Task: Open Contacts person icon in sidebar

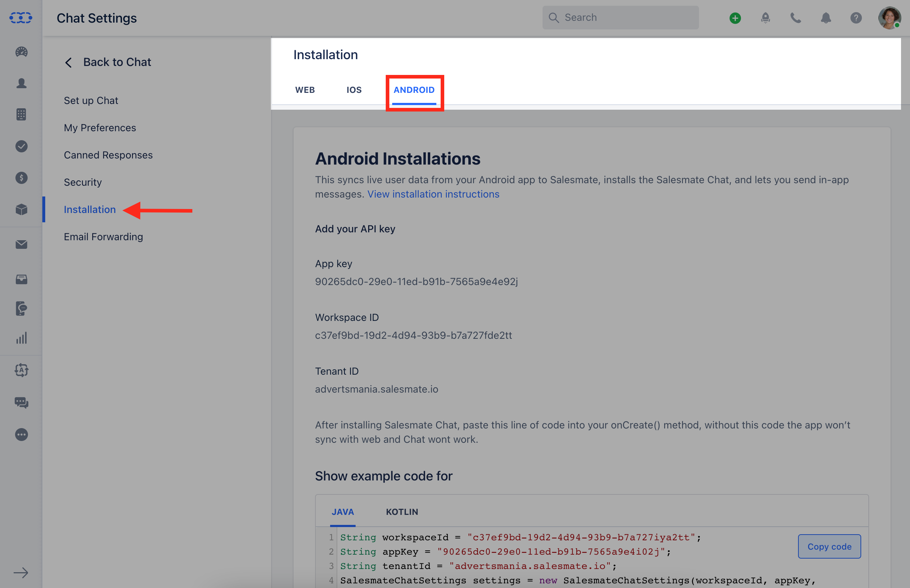Action: click(22, 83)
